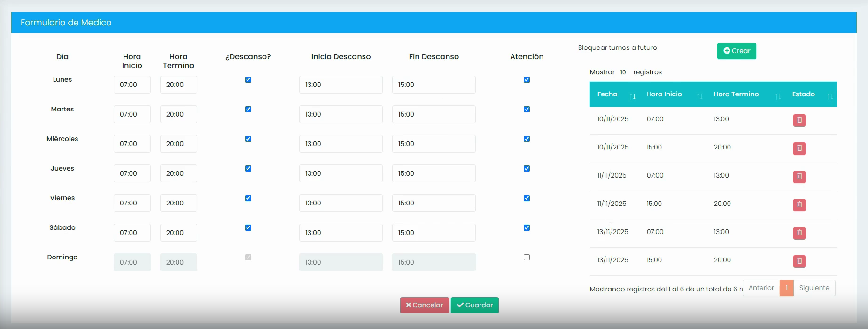The width and height of the screenshot is (868, 329).
Task: Delete the 10/11/2025 15:00 blocked slot
Action: click(x=799, y=149)
